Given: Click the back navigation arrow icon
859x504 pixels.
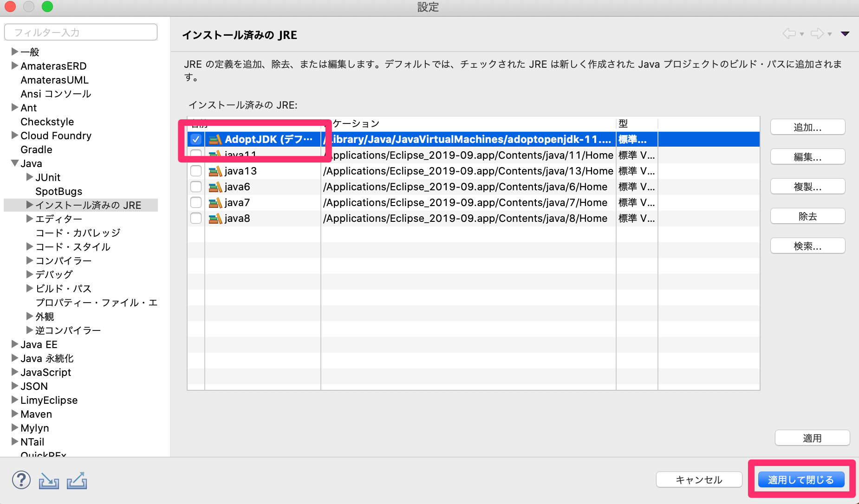Looking at the screenshot, I should (789, 33).
